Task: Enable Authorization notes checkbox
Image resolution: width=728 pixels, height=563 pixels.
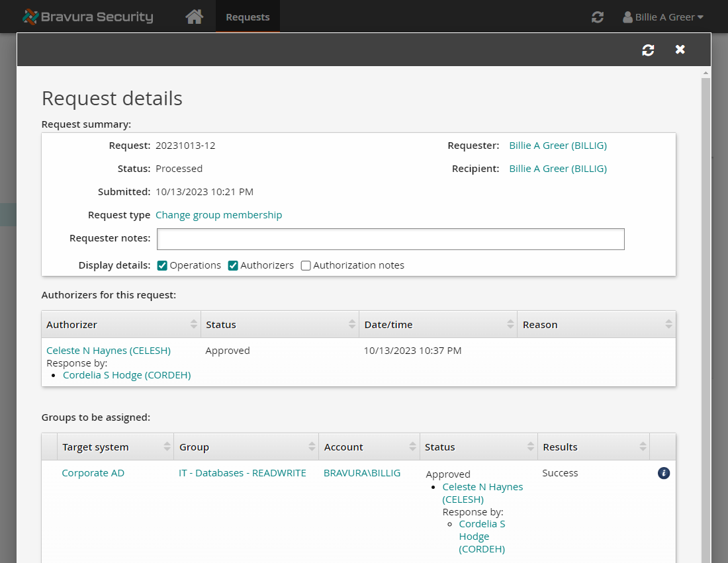Action: click(306, 265)
